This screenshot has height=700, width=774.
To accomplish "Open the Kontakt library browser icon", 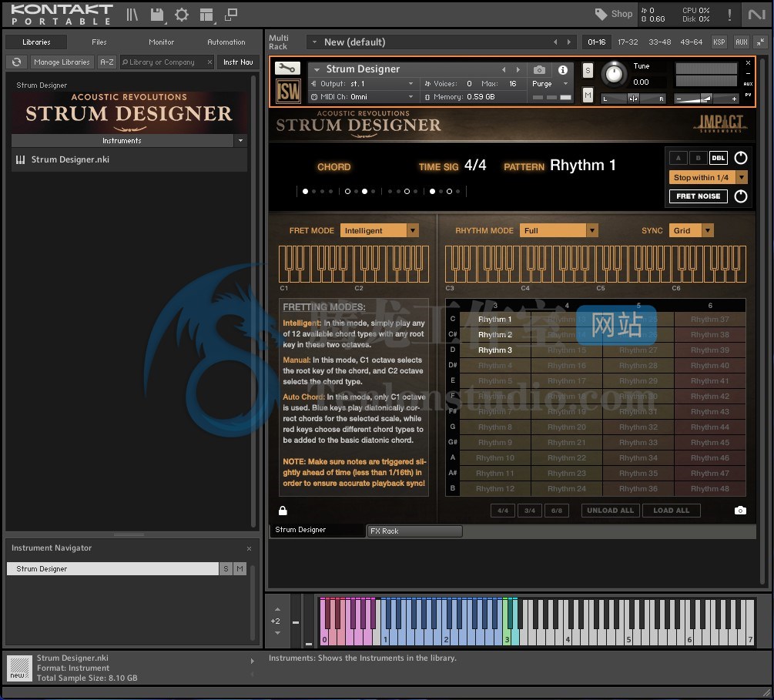I will tap(132, 15).
